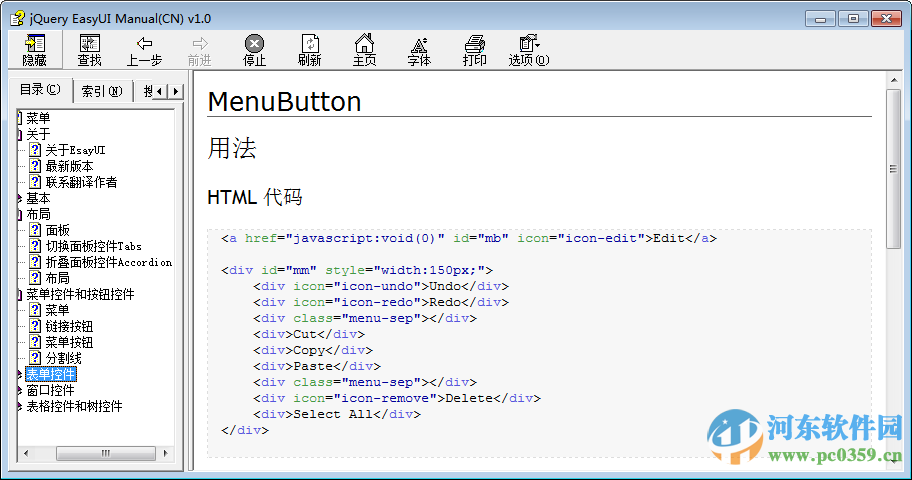Screen dimensions: 912x480
Task: Expand the 表格控件和树控件 tree node
Action: [x=20, y=406]
